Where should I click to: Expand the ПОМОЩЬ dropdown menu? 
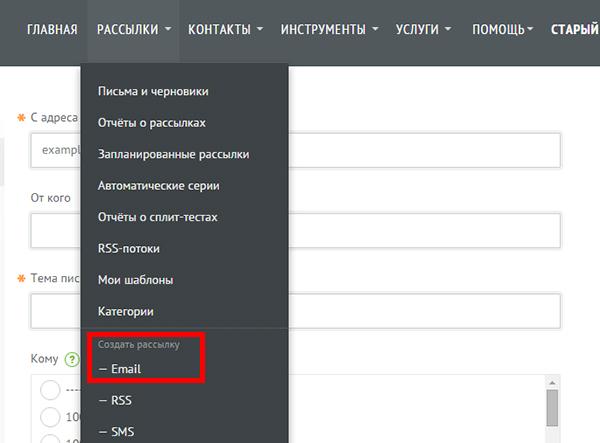[502, 29]
